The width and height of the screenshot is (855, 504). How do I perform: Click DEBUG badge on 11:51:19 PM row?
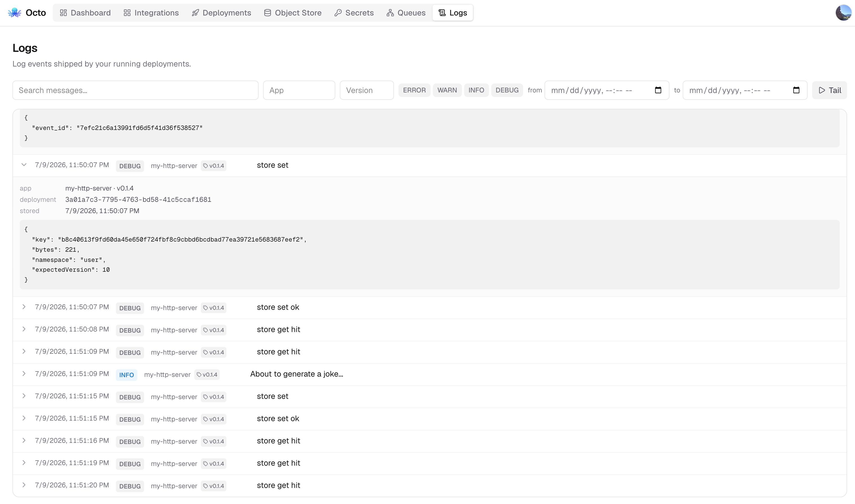click(130, 464)
